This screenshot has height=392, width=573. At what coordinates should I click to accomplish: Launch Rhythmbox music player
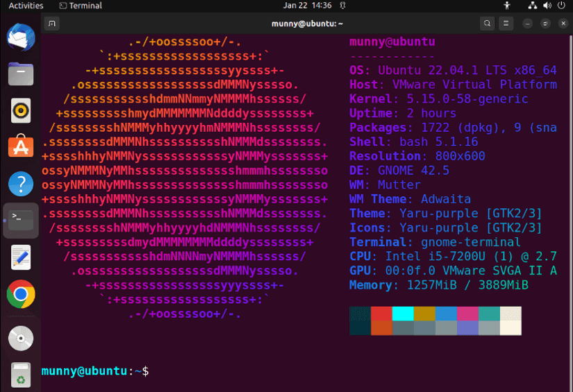coord(21,110)
